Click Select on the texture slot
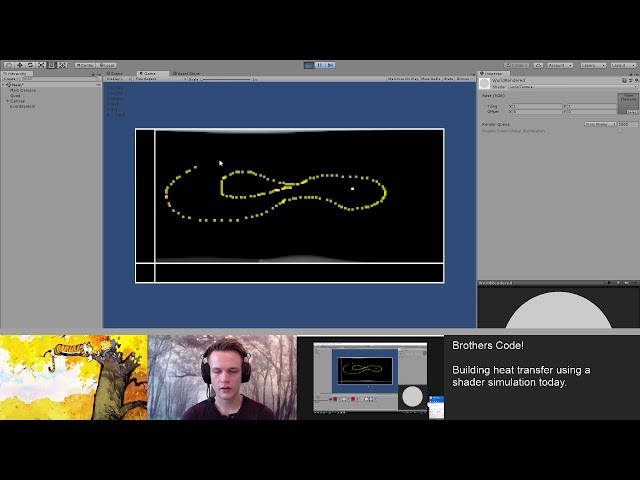 point(633,112)
